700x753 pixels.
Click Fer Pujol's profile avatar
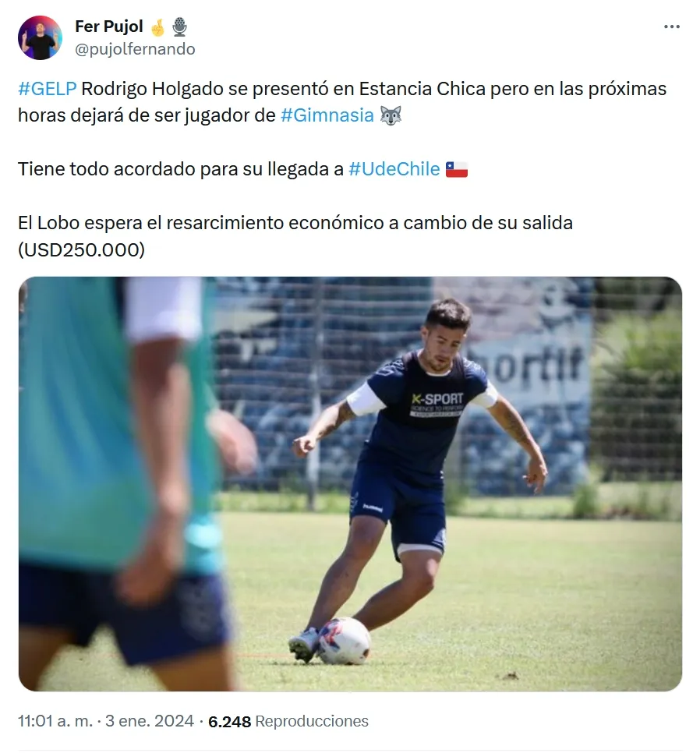click(40, 37)
